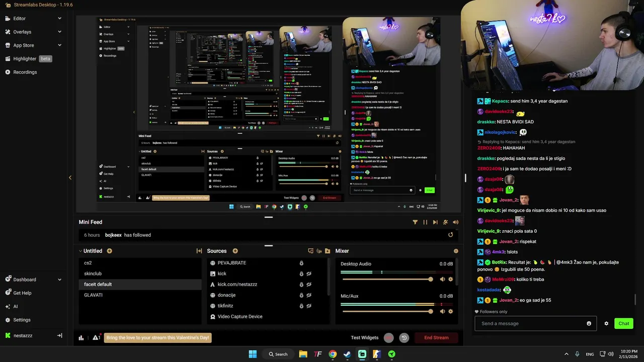The height and width of the screenshot is (362, 644).
Task: Expand the Dashboard chevron
Action: click(59, 280)
